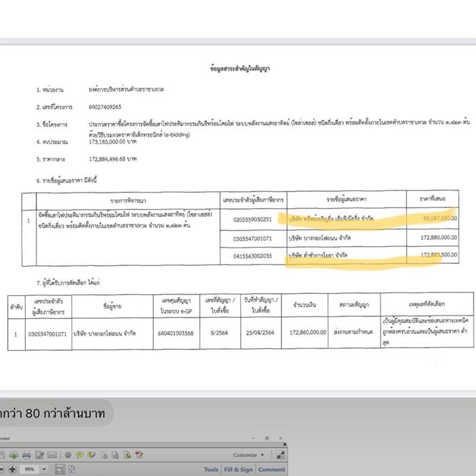Click the Thai caption text bubble

pos(54,413)
